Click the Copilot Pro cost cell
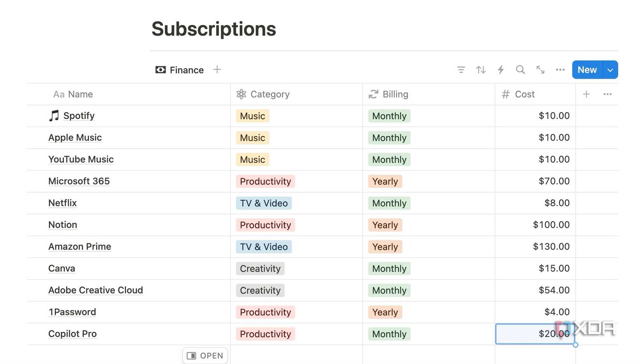 [x=535, y=333]
